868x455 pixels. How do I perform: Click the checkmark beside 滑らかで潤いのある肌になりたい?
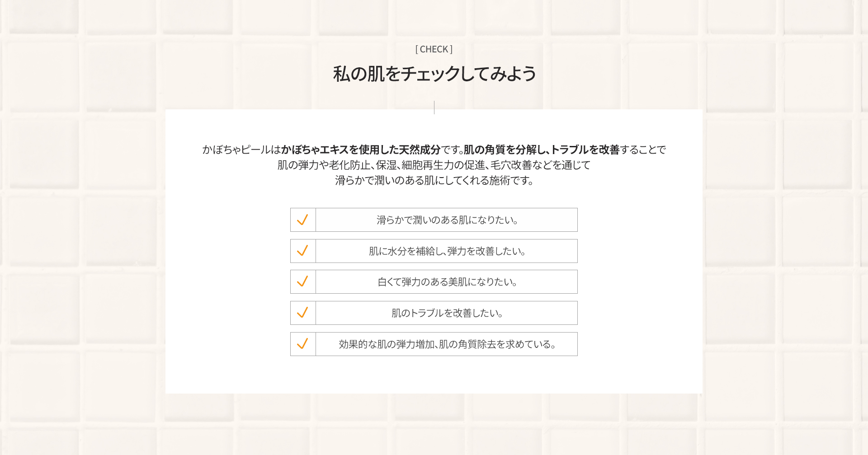(302, 220)
